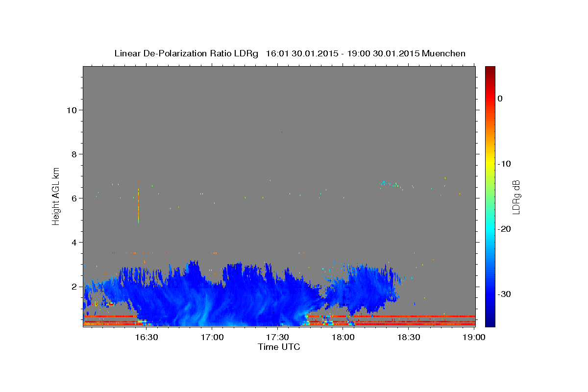Click the dark red top of the colorbar
This screenshot has height=392, width=588.
point(490,71)
